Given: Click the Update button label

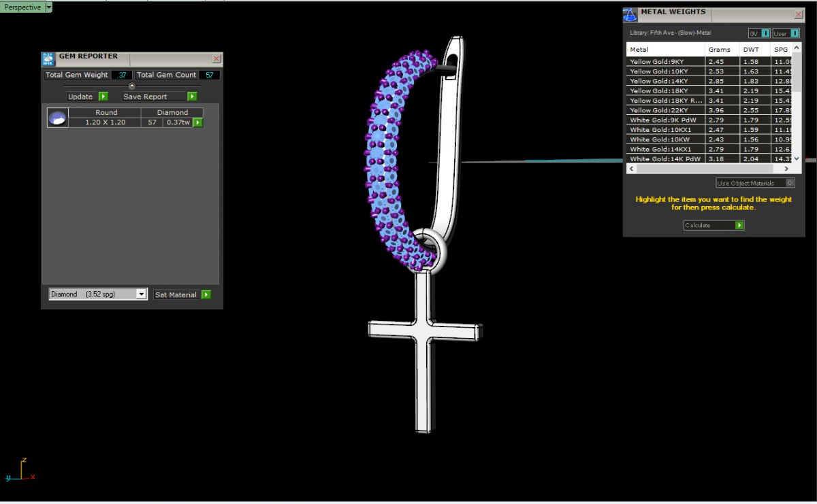Looking at the screenshot, I should (x=80, y=97).
